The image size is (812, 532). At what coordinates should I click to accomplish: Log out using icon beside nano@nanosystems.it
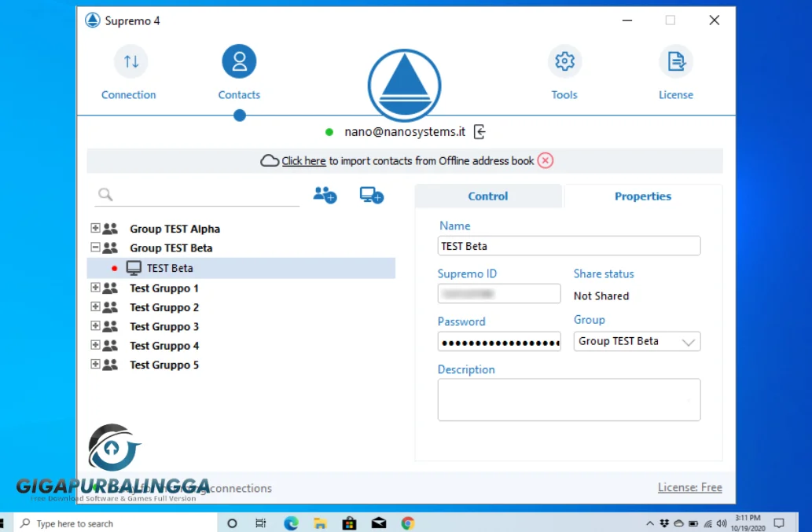point(479,132)
